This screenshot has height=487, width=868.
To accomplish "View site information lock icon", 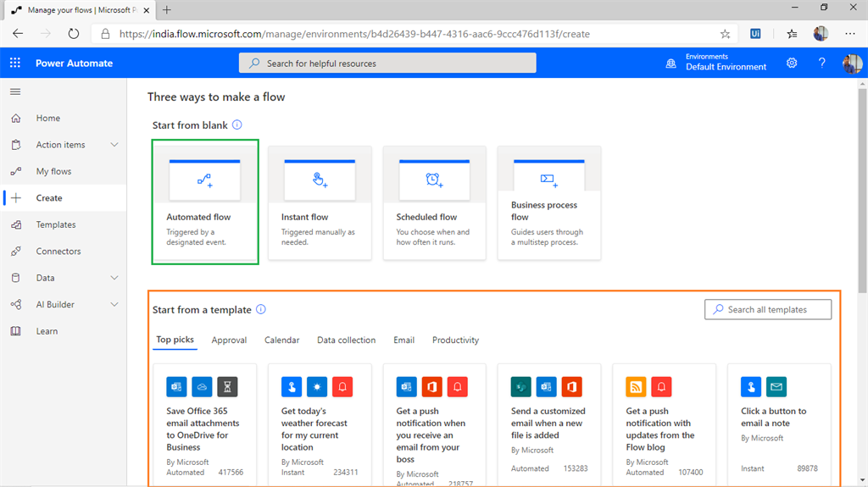I will (x=105, y=34).
